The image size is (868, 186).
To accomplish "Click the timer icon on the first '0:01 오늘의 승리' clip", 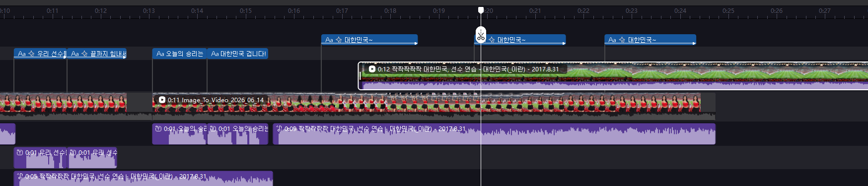I will click(158, 128).
